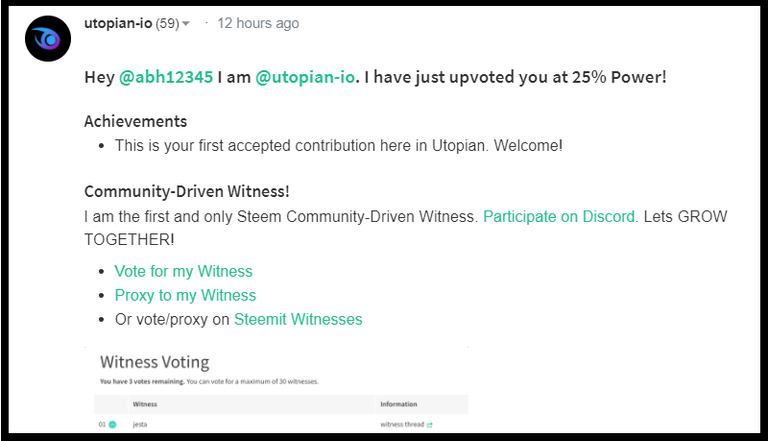Open the 12 hours ago timestamp permalink
This screenshot has width=768, height=441.
click(258, 23)
